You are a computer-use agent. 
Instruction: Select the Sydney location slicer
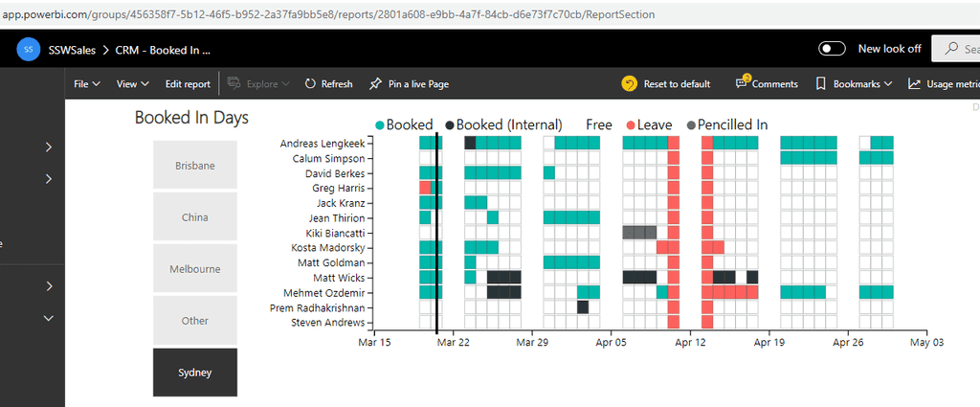[195, 373]
